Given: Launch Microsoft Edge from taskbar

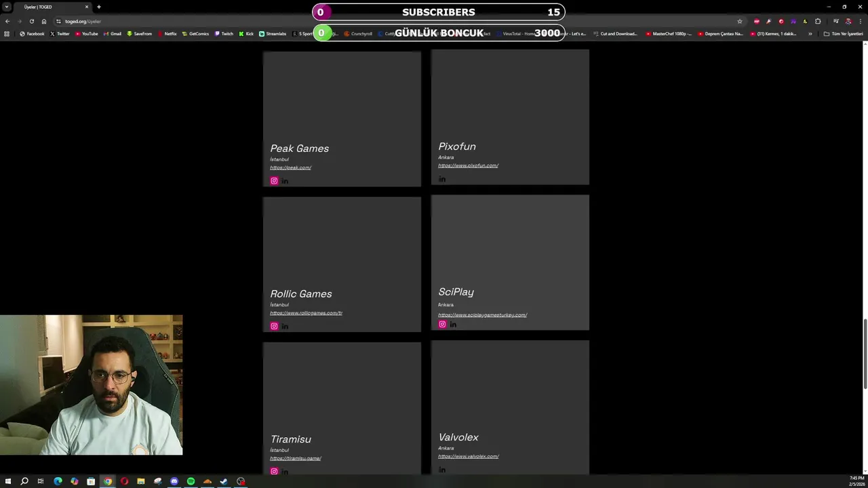Looking at the screenshot, I should point(58,481).
